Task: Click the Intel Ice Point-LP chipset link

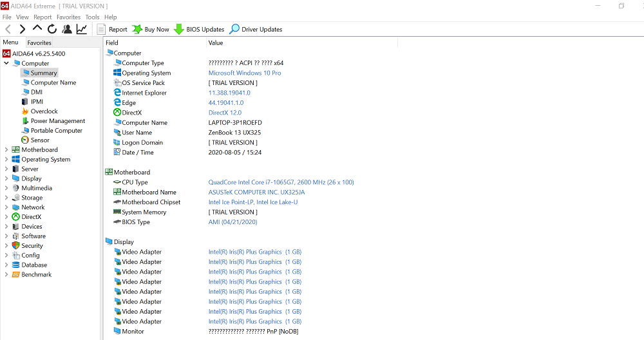Action: pos(253,202)
